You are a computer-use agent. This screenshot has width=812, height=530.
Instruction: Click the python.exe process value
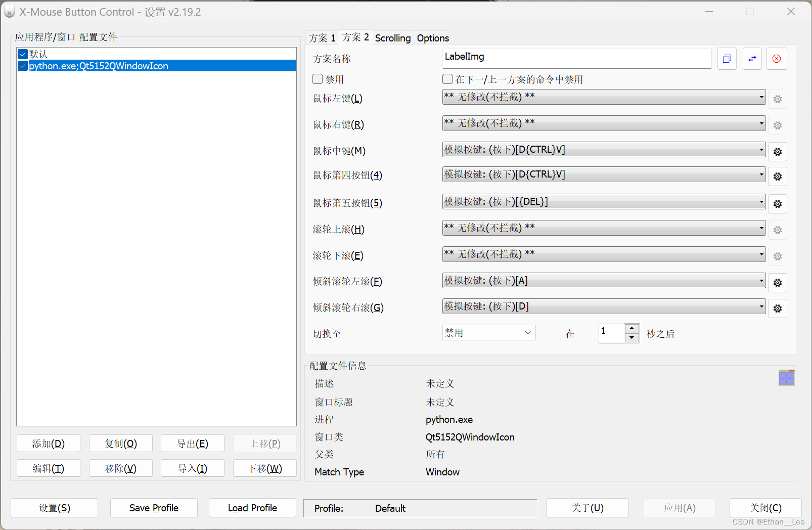pos(449,419)
